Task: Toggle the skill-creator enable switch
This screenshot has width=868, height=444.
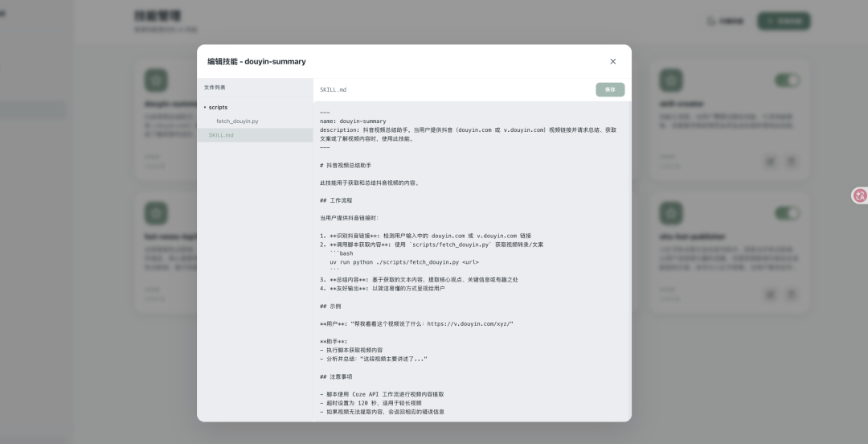Action: point(787,80)
